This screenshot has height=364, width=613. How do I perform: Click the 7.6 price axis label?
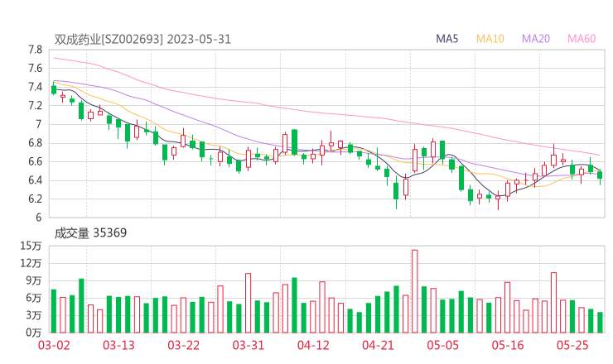tap(35, 69)
